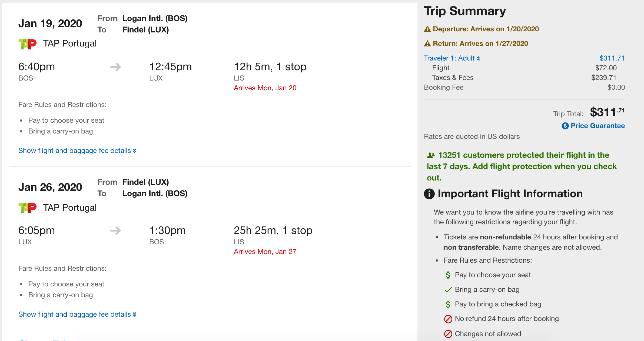Click the Jan 19 outbound flight arrow
This screenshot has height=341, width=644.
click(x=115, y=67)
